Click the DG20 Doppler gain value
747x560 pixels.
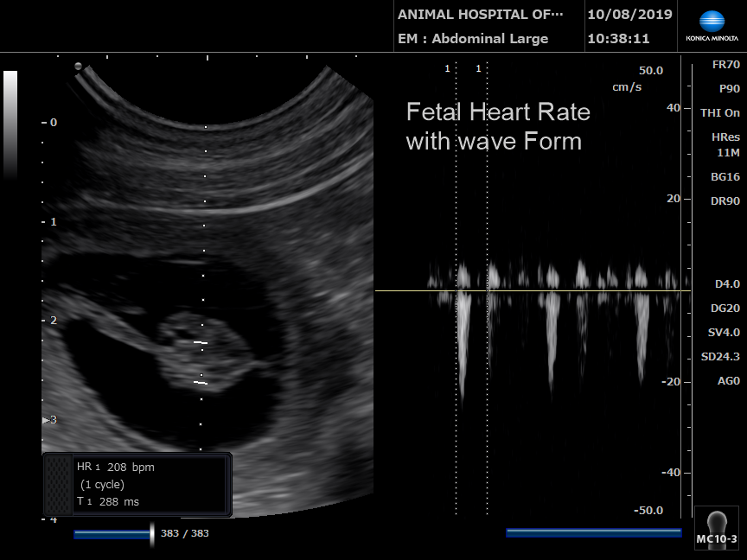(725, 309)
